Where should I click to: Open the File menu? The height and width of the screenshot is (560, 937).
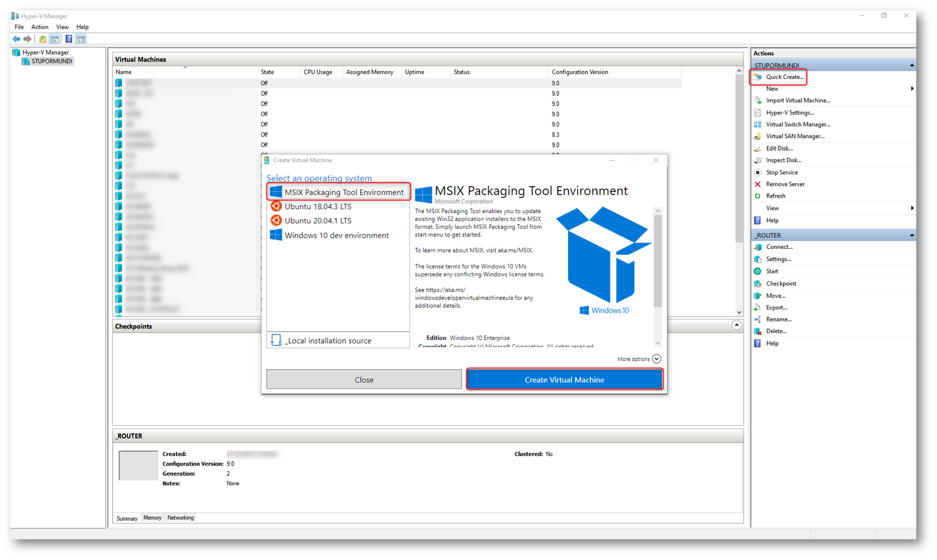(x=19, y=27)
